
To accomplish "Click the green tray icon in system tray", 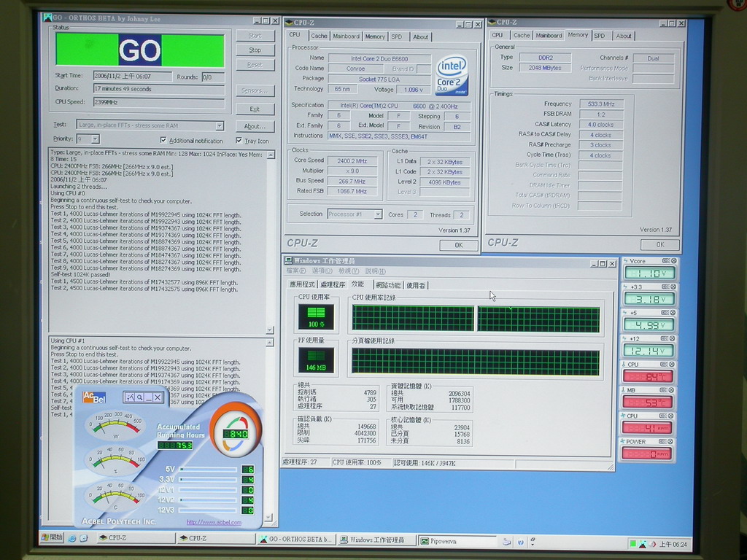I will 632,543.
